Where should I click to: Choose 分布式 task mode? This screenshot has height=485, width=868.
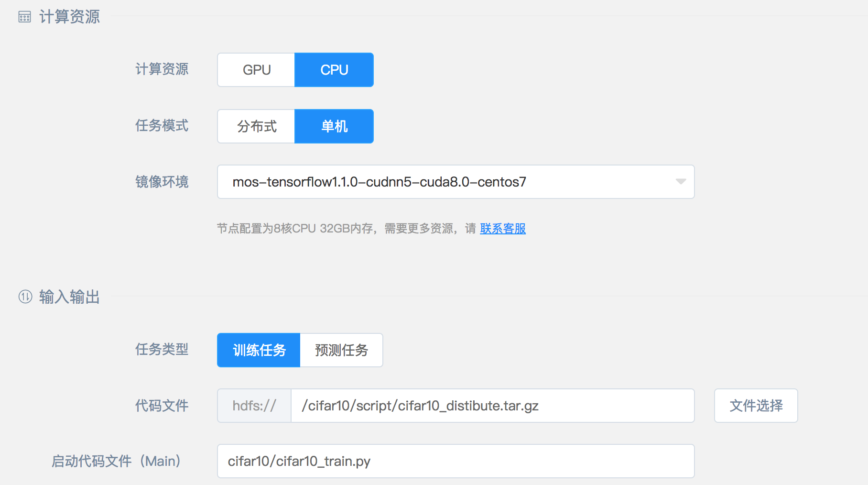pos(256,126)
